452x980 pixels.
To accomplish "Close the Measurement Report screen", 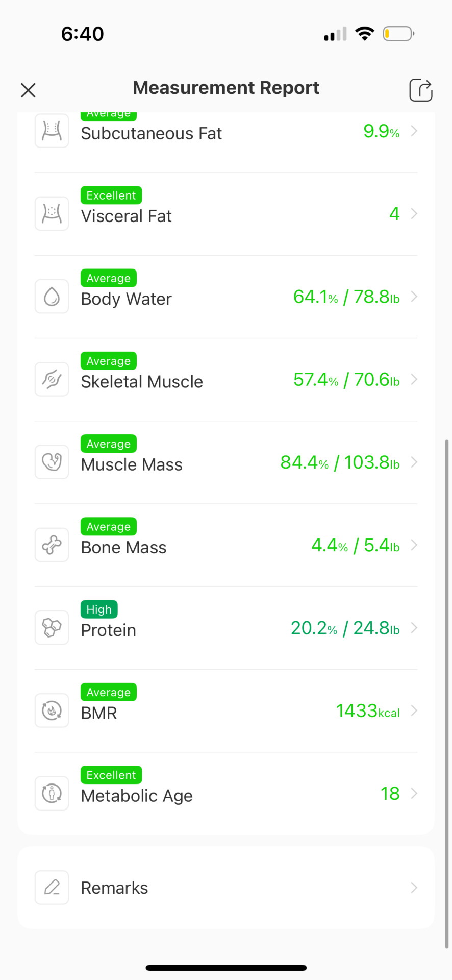I will pos(28,90).
